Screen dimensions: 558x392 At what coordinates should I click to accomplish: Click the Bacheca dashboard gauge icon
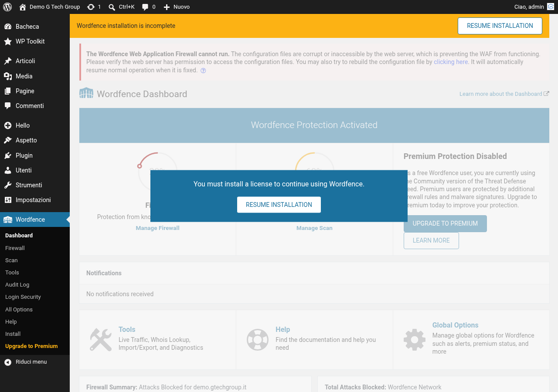point(8,27)
